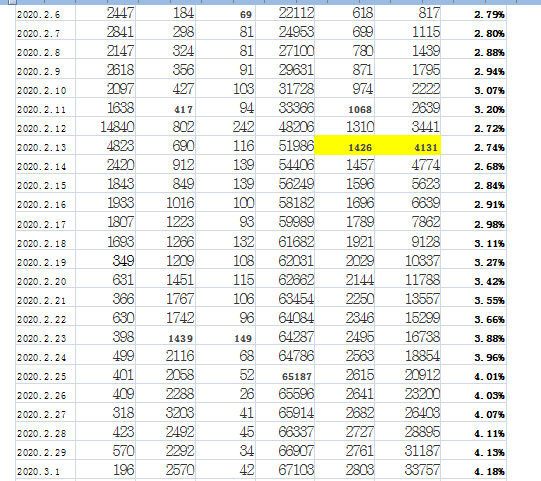541x481 pixels.
Task: Select the cell containing 14840
Action: pyautogui.click(x=105, y=127)
